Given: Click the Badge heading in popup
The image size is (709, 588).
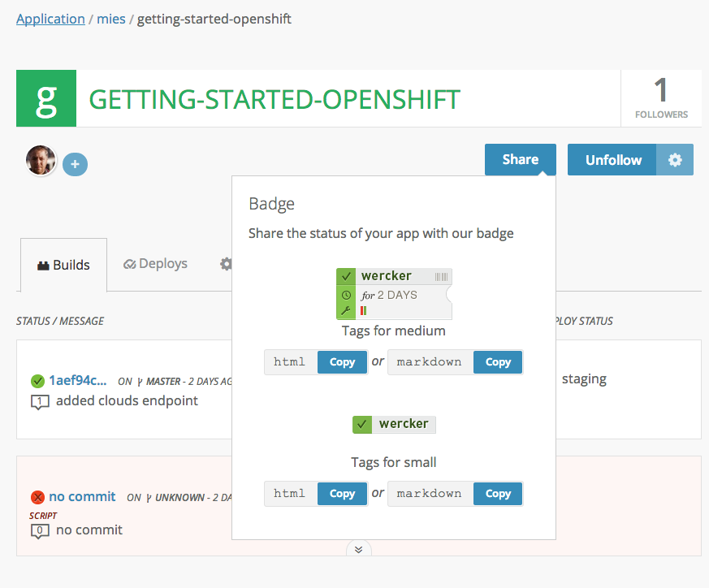Looking at the screenshot, I should tap(272, 204).
